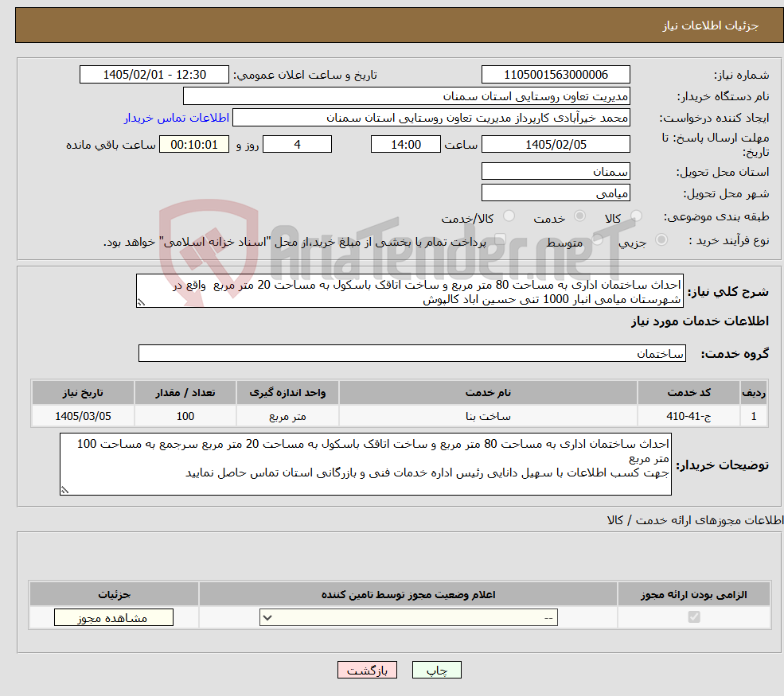Click the جزئیات column header
This screenshot has height=696, width=784.
114,594
